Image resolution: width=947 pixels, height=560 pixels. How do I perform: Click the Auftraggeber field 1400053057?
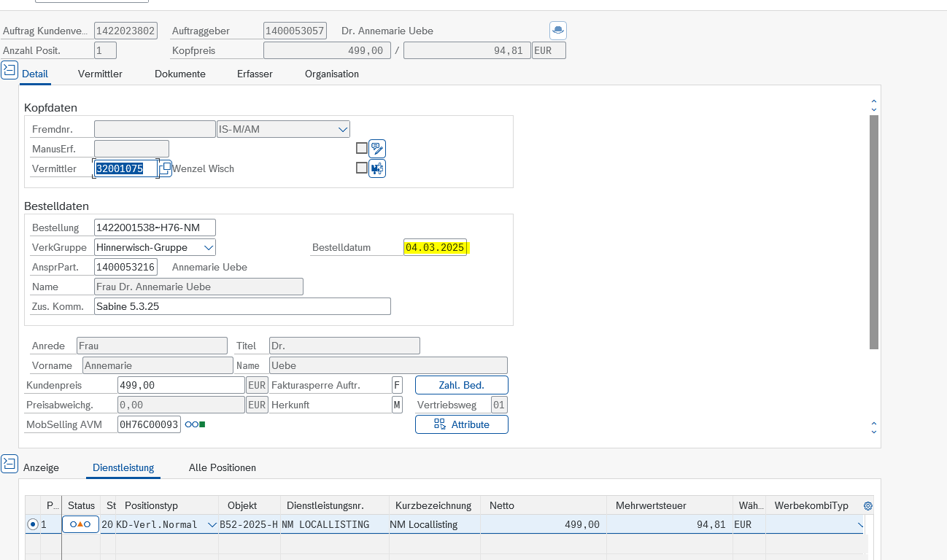point(295,31)
